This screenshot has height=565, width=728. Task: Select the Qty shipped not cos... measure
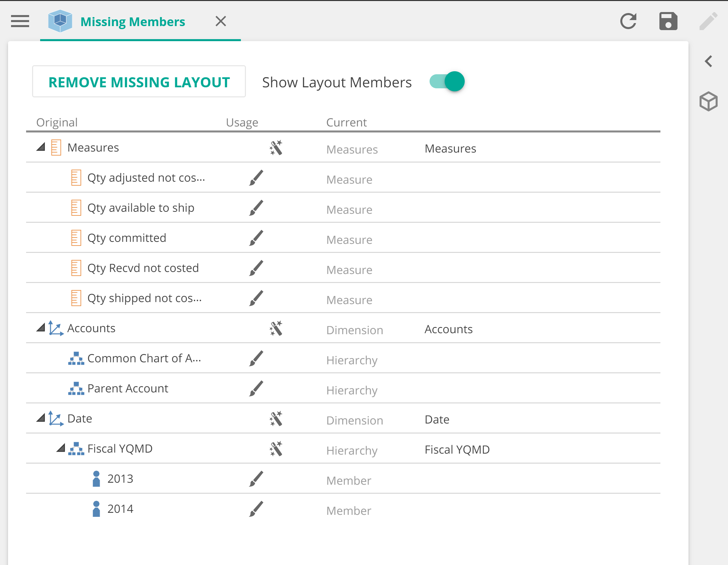click(x=145, y=298)
